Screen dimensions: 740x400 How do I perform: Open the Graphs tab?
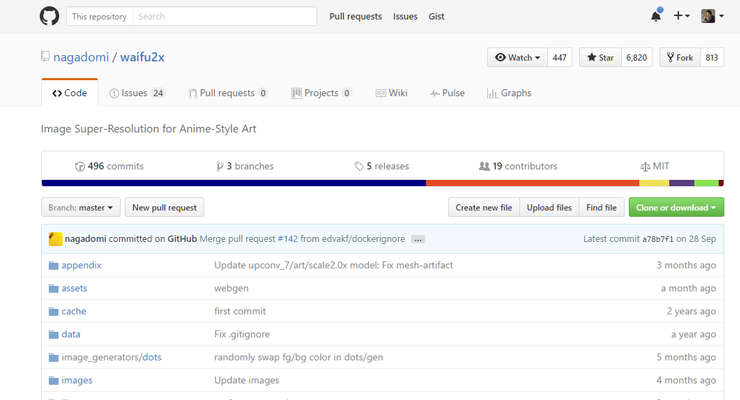pos(509,93)
